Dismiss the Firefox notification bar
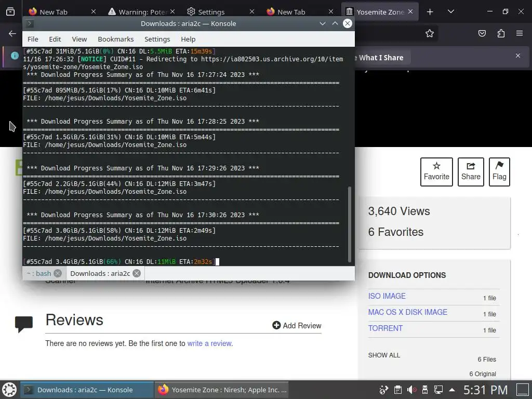Viewport: 532px width, 399px height. pyautogui.click(x=518, y=56)
